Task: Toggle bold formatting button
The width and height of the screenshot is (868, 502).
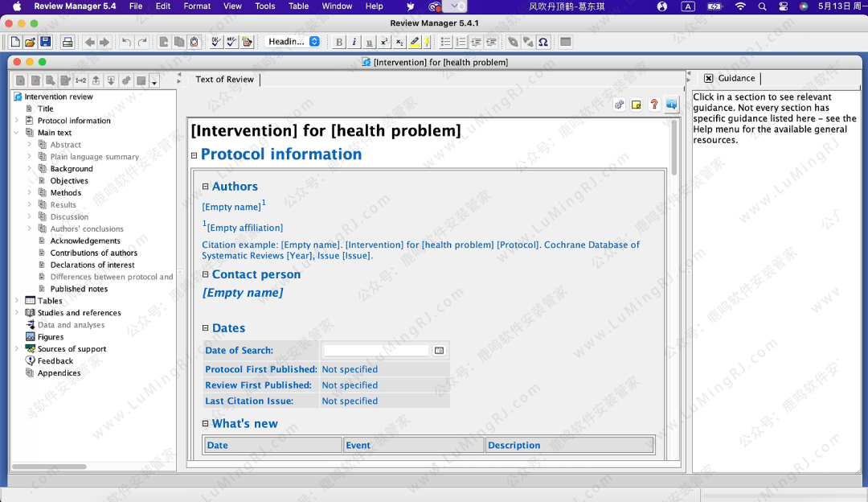Action: 339,42
